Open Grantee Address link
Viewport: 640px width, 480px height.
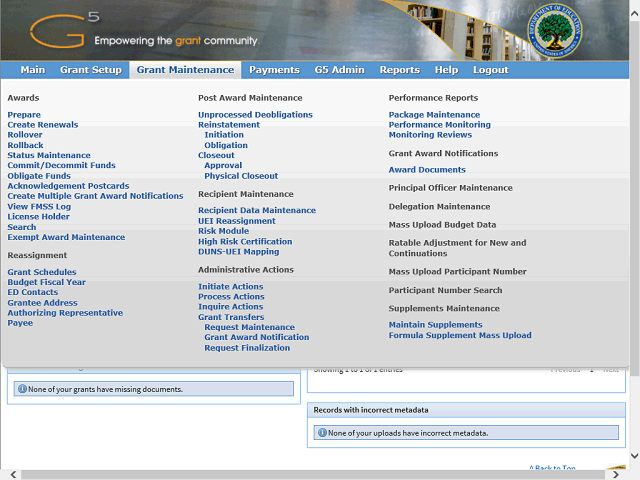coord(42,302)
